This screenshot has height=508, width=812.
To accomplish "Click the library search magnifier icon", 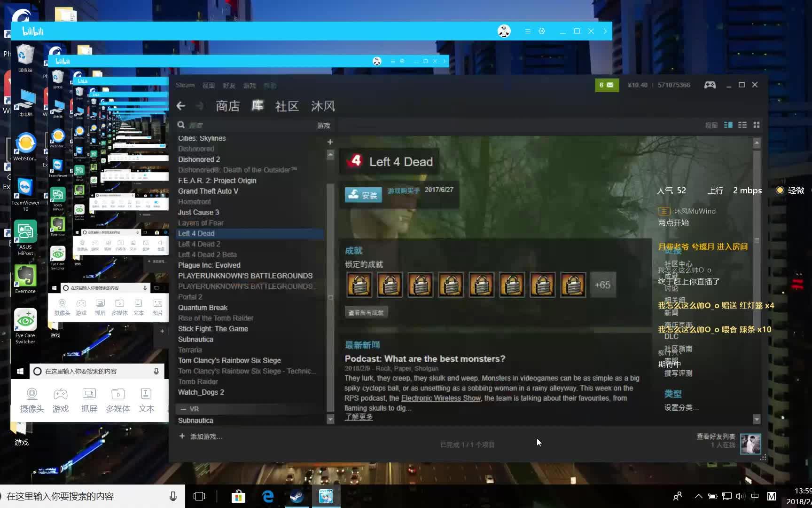I will 181,125.
